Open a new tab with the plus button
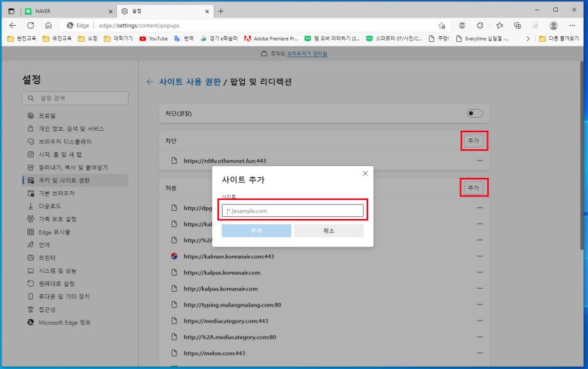This screenshot has height=369, width=588. click(x=220, y=11)
